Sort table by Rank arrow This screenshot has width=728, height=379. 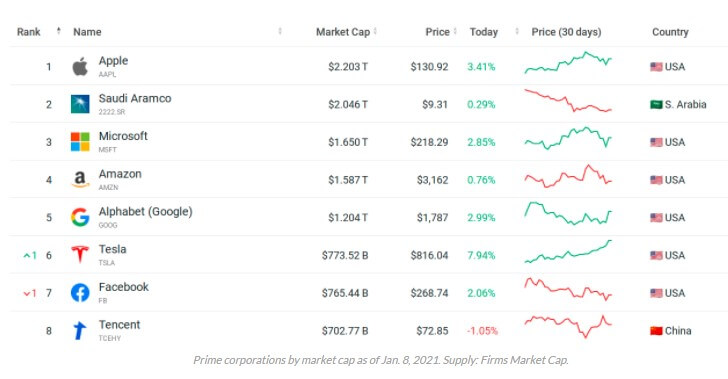point(58,31)
